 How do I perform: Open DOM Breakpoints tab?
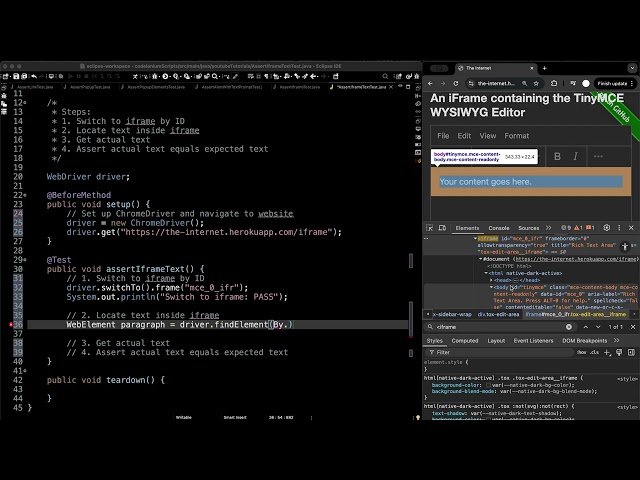click(584, 341)
